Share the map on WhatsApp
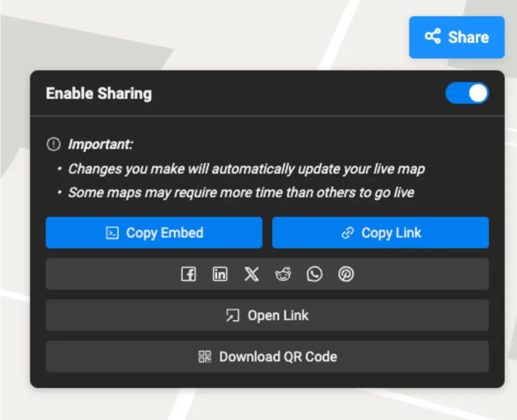Screen dimensions: 517x420 pos(315,274)
